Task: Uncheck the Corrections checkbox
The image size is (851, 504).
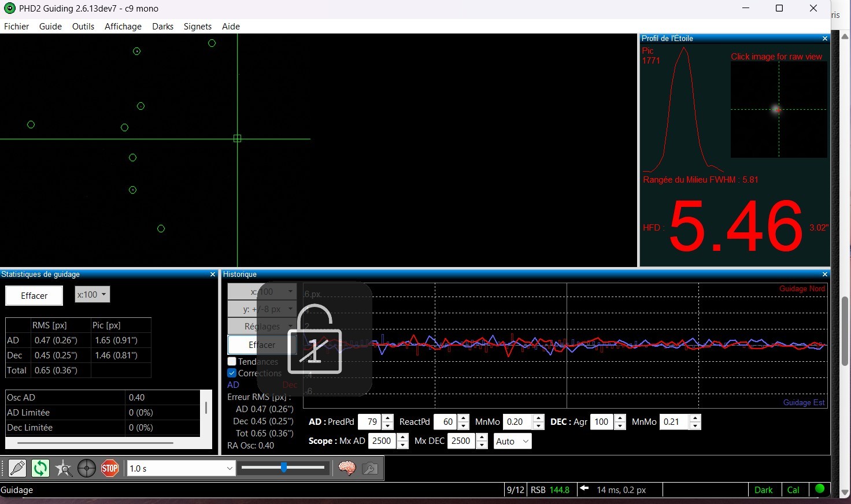Action: (x=232, y=373)
